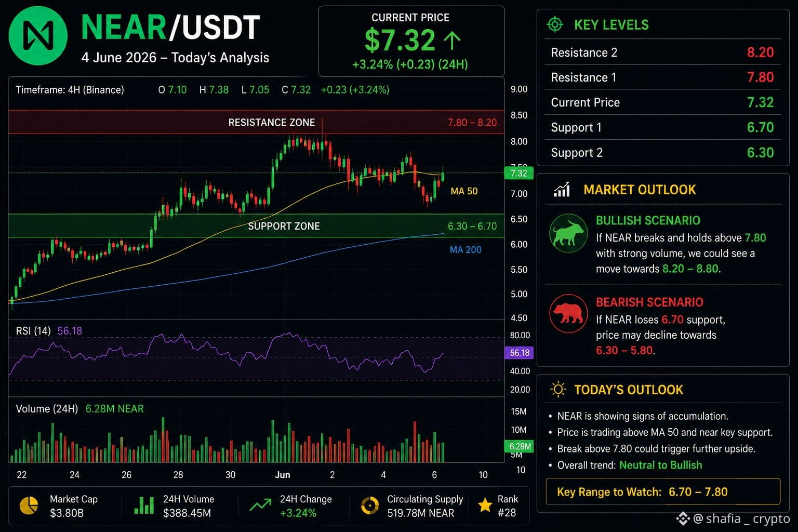Click the Neutral to Bullish trend text

pos(660,465)
